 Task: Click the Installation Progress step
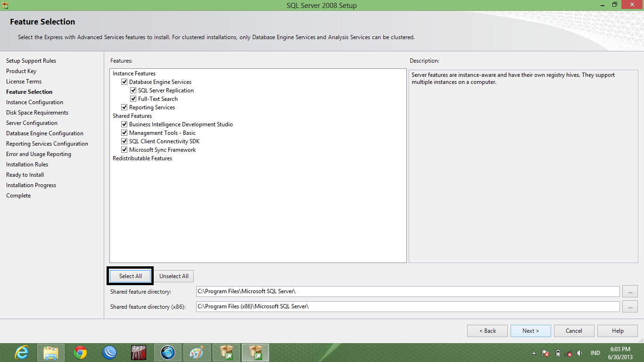[x=31, y=185]
